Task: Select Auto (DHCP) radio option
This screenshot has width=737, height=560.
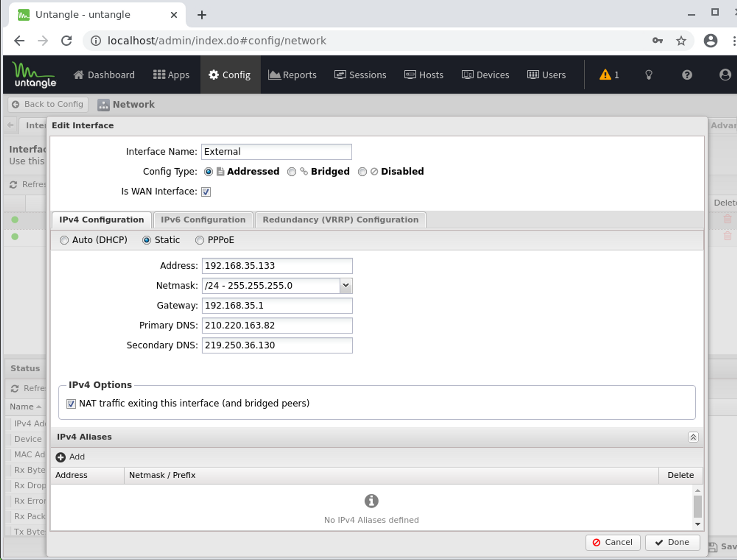Action: [64, 240]
